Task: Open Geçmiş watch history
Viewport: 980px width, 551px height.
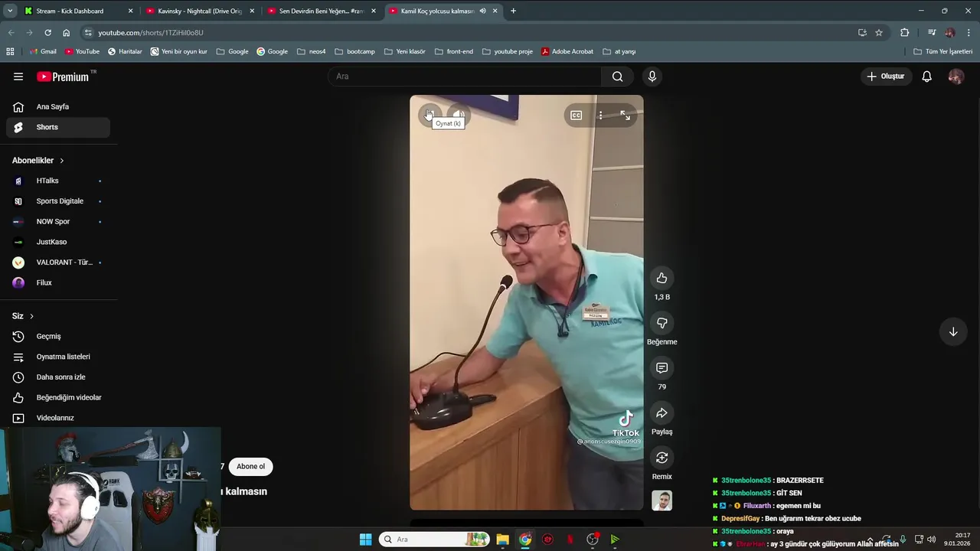Action: pos(58,336)
